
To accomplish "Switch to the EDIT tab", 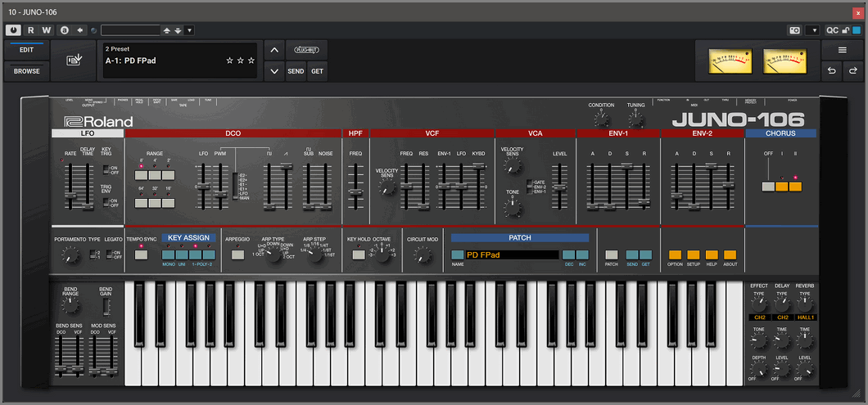I will coord(26,50).
